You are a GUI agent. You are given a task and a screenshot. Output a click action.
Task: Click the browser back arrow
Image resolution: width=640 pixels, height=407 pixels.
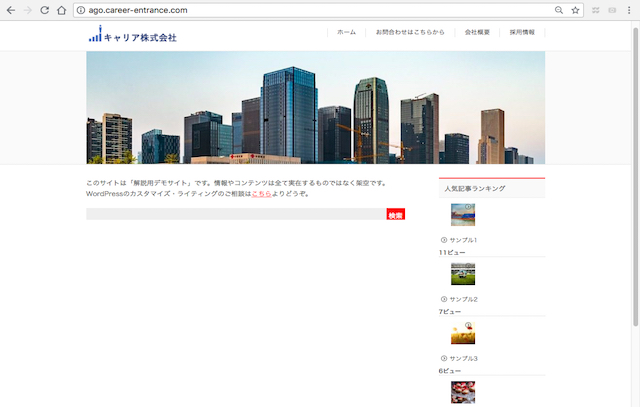coord(10,10)
